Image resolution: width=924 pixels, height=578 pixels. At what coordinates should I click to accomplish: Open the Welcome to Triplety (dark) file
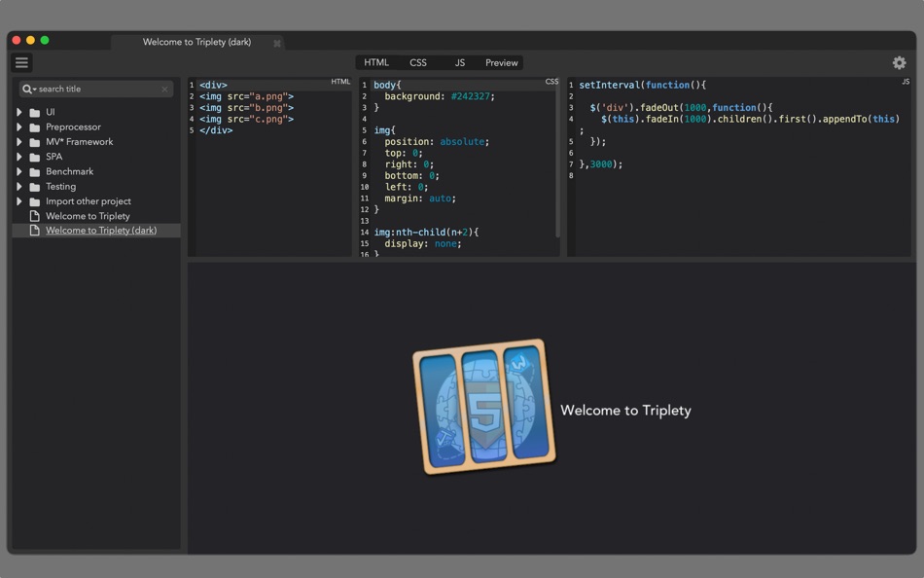[x=101, y=230]
